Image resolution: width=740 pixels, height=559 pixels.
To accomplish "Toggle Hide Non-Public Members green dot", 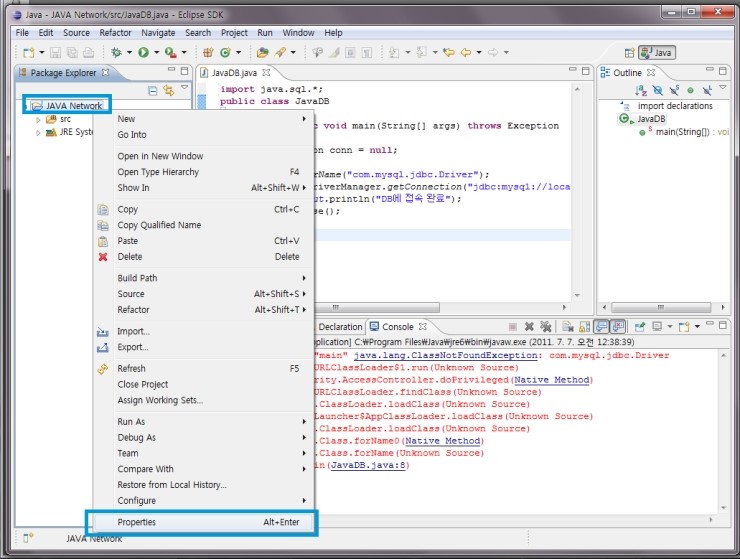I will [x=690, y=90].
